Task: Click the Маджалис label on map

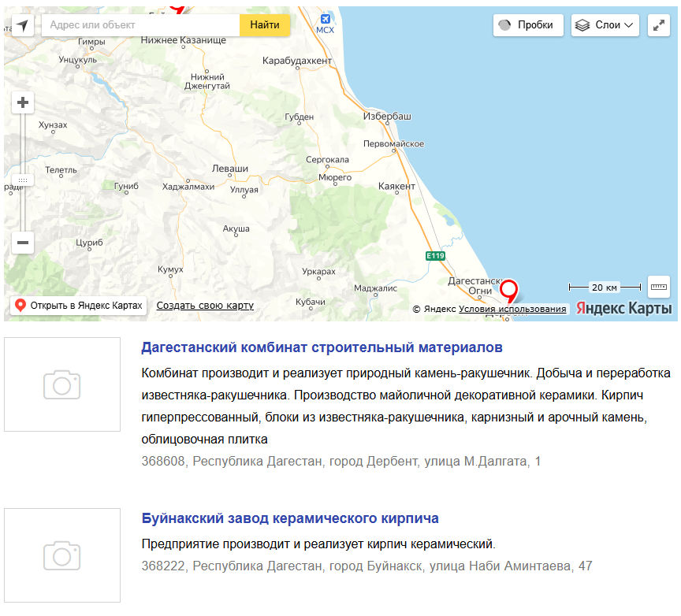Action: (x=376, y=288)
